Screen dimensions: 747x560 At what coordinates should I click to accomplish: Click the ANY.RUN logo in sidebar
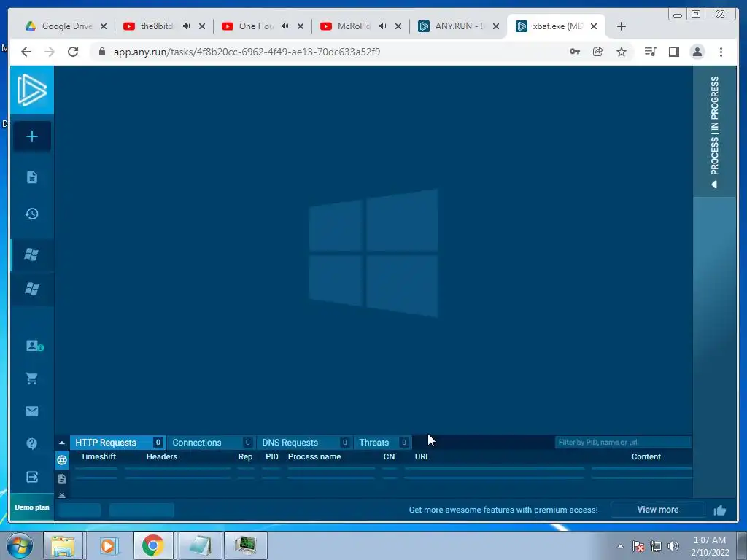32,90
